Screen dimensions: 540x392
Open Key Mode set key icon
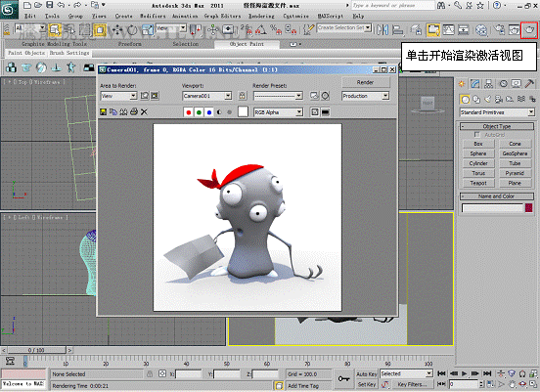(x=343, y=379)
